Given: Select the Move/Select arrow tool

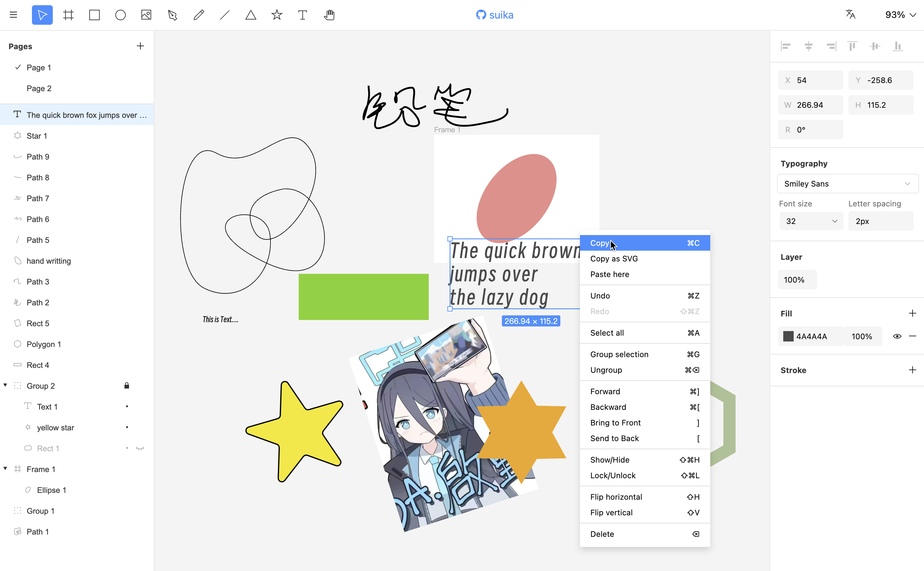Looking at the screenshot, I should click(x=42, y=15).
